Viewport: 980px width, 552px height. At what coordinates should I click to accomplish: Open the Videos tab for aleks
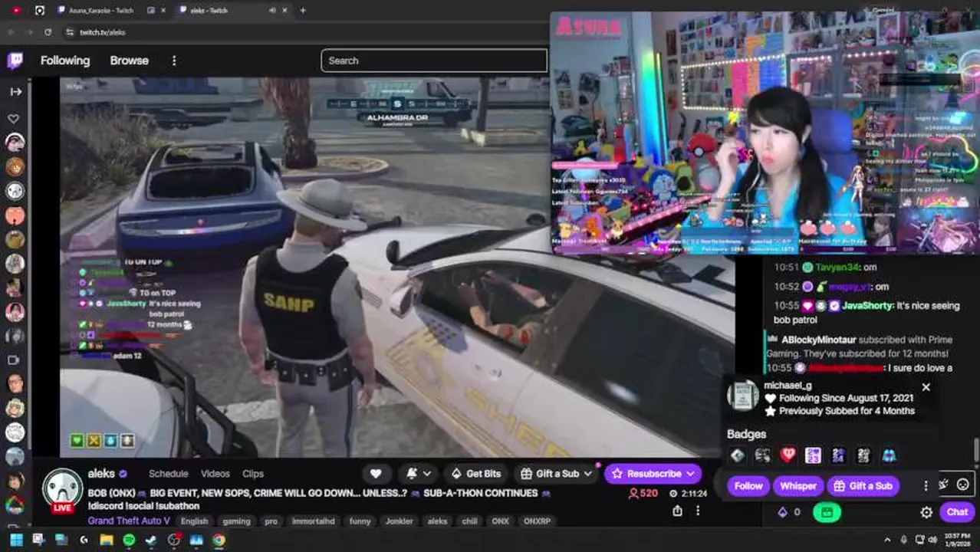click(215, 474)
